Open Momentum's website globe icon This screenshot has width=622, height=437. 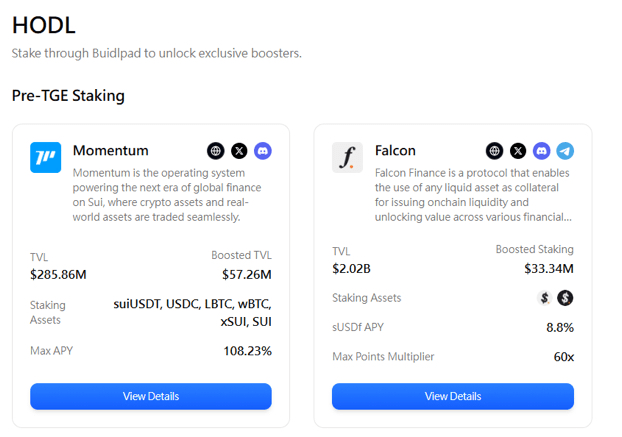pos(216,151)
